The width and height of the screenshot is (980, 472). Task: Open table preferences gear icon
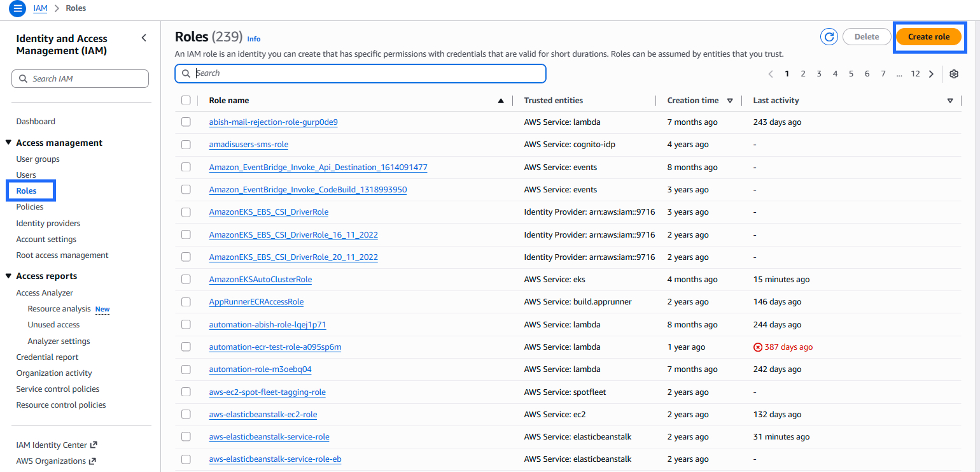[x=954, y=74]
